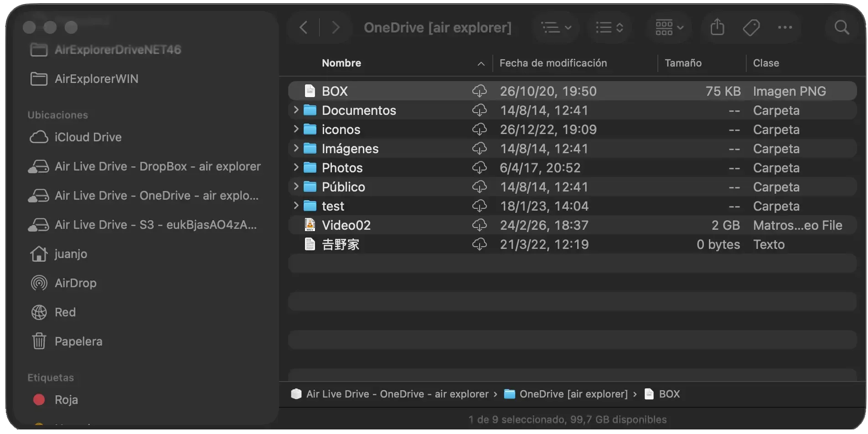The width and height of the screenshot is (868, 434).
Task: Expand the Documentos folder
Action: [296, 110]
